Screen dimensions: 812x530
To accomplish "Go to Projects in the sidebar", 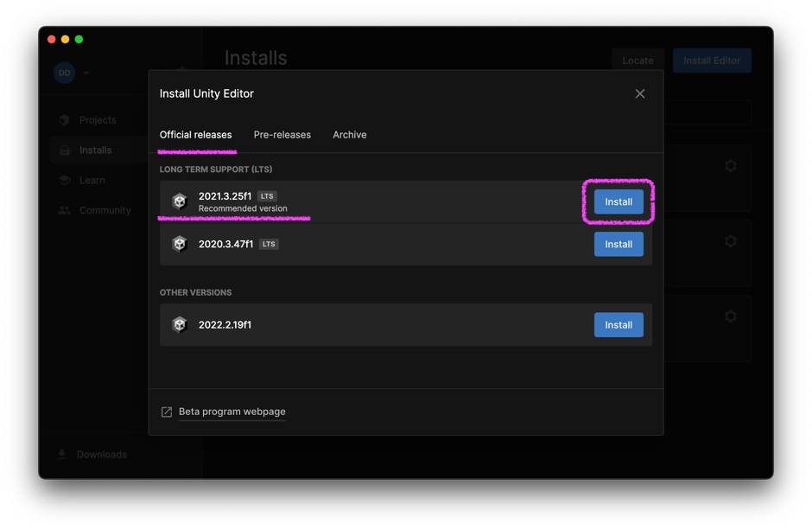I will (97, 120).
